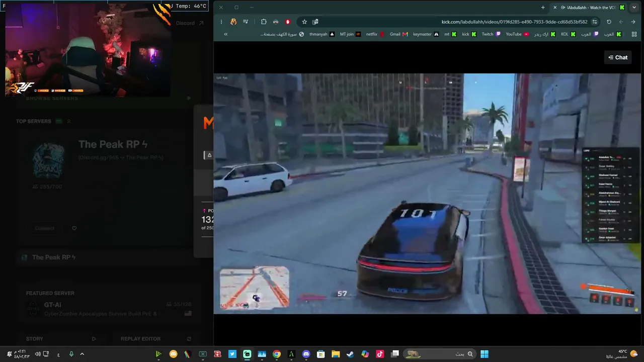Open the taskbar clock and date
The image size is (644, 362).
pyautogui.click(x=22, y=354)
